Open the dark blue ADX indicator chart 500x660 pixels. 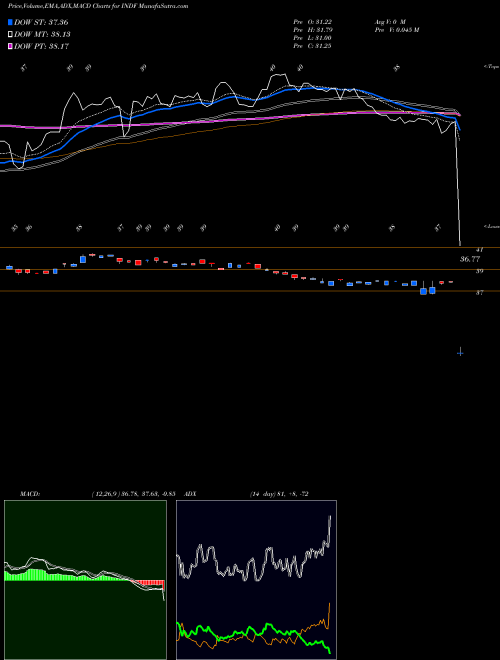[256, 580]
